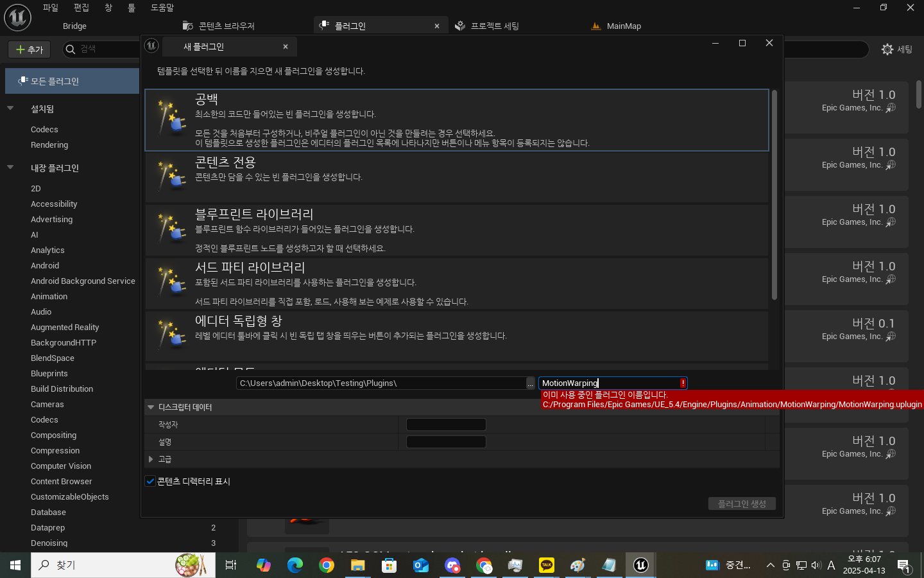Select the CustomizableObjects category
The width and height of the screenshot is (924, 578).
pos(70,497)
